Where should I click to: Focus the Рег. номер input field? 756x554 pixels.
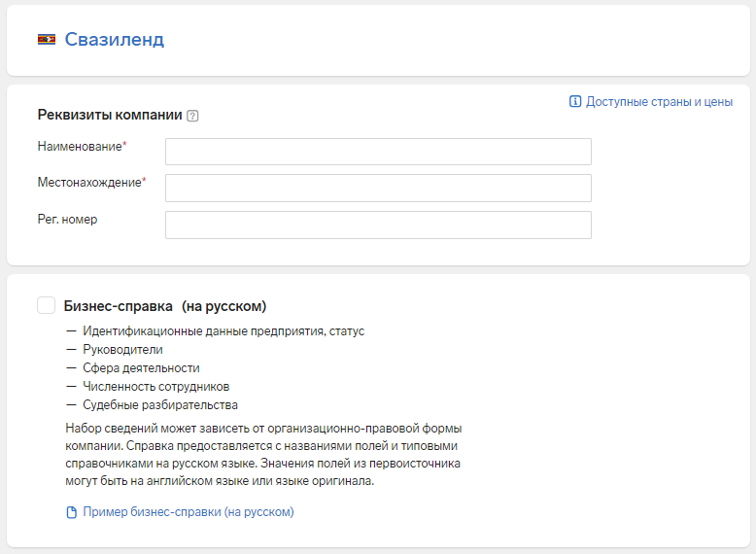tap(378, 225)
